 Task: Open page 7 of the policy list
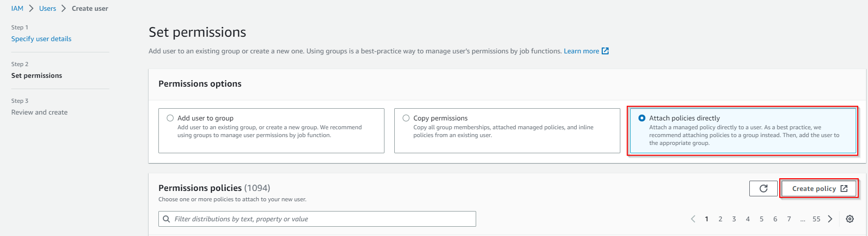(x=789, y=219)
